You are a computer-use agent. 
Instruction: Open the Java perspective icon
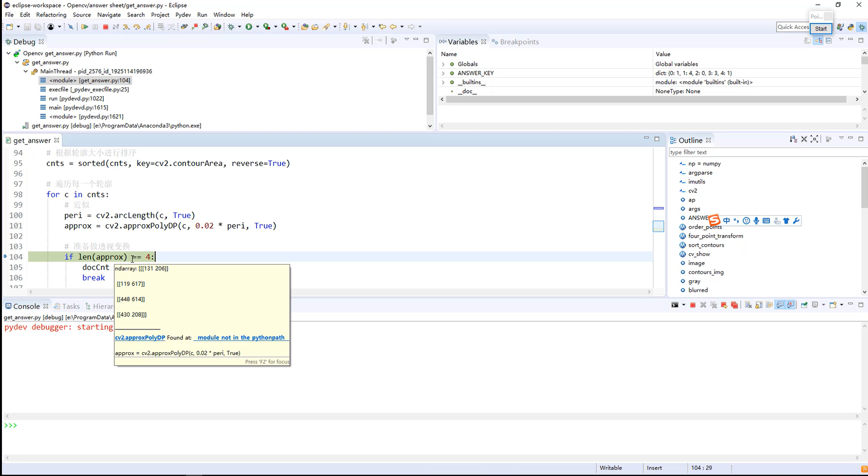pyautogui.click(x=840, y=27)
